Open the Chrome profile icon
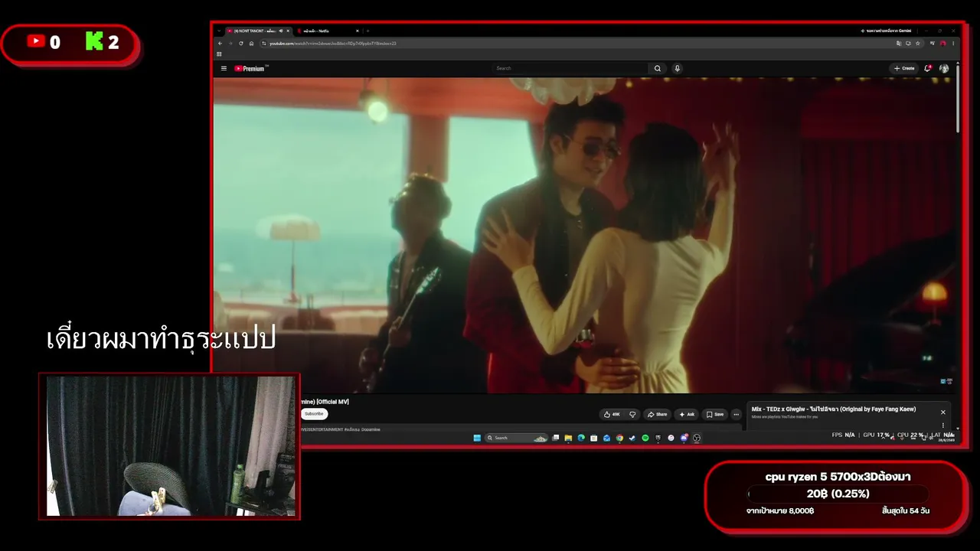980x551 pixels. (943, 44)
